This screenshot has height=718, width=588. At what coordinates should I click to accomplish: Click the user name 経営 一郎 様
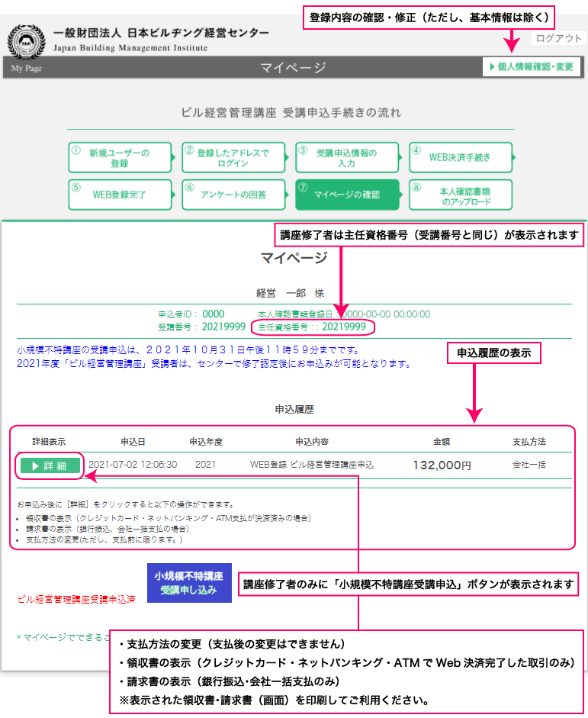[x=290, y=293]
